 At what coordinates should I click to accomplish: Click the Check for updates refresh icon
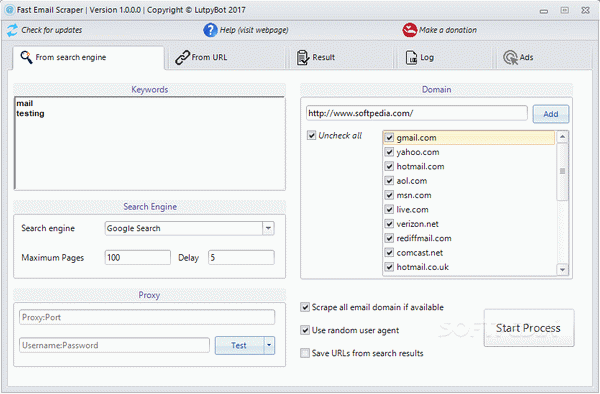coord(12,30)
